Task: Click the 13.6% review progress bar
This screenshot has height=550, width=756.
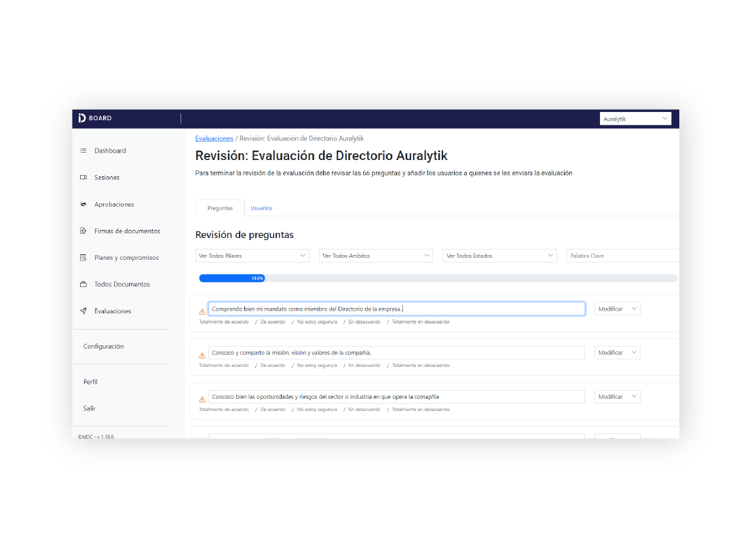Action: [x=438, y=278]
